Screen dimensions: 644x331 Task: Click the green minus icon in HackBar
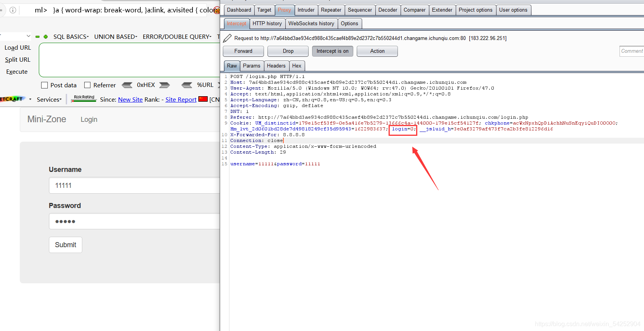[x=38, y=37]
